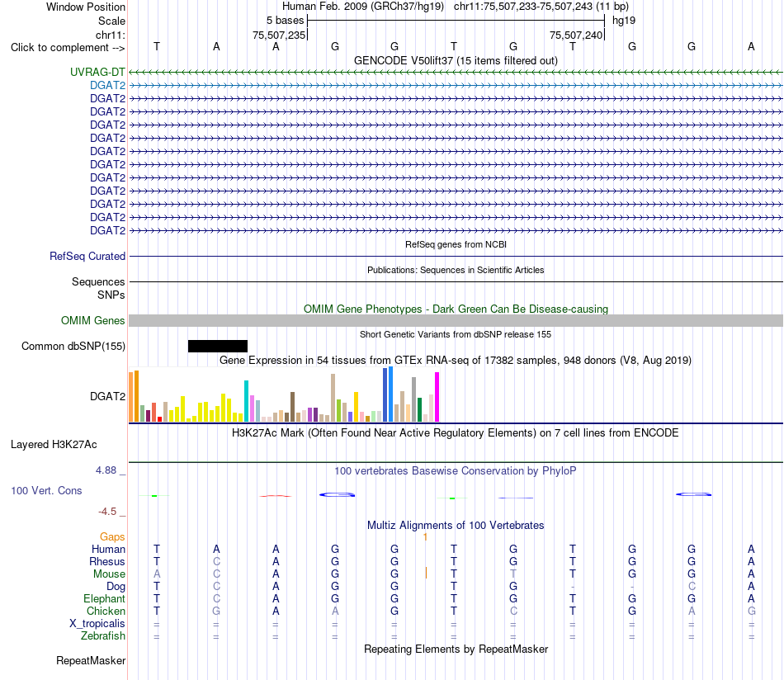Viewport: 784px width, 680px height.
Task: Click 'Click to complement -->' label
Action: [x=68, y=48]
